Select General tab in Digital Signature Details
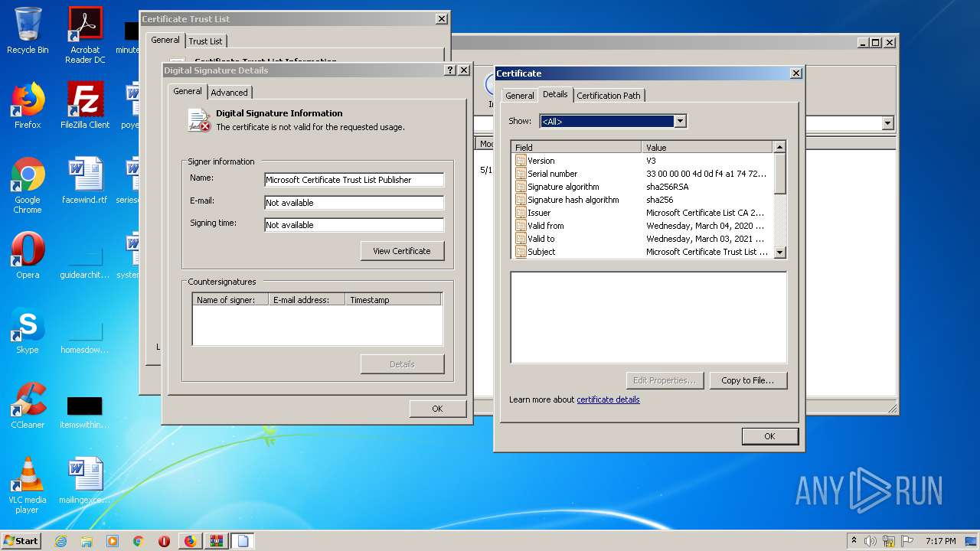 [188, 91]
